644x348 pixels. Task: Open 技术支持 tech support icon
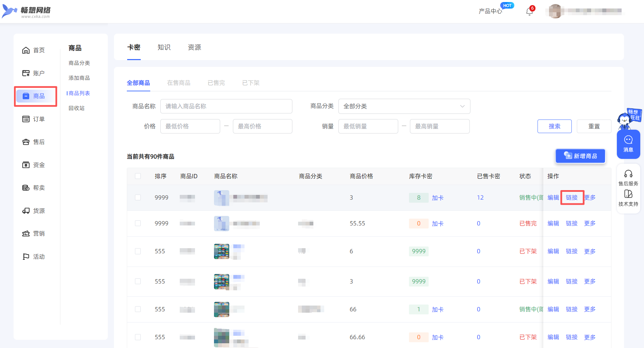click(x=628, y=194)
